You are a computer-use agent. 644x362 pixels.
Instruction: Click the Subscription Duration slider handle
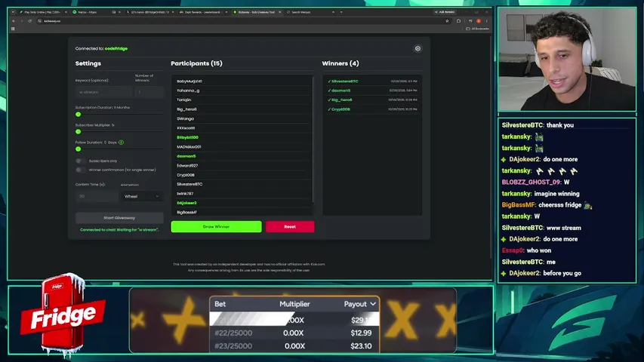[x=78, y=114]
